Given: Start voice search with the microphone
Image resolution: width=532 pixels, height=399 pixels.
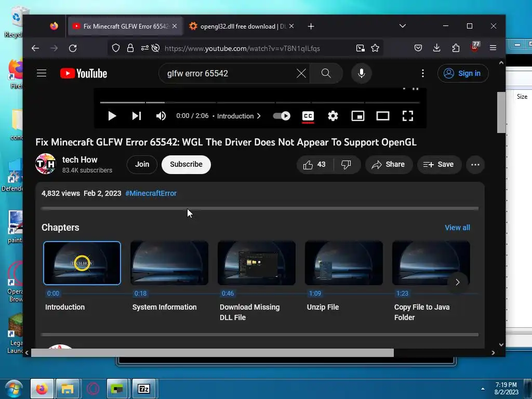Looking at the screenshot, I should 362,73.
